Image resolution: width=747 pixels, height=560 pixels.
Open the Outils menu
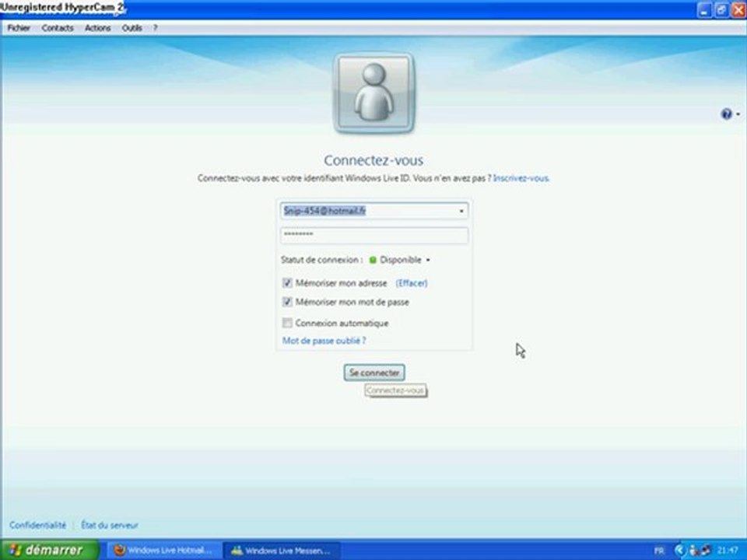pyautogui.click(x=132, y=28)
